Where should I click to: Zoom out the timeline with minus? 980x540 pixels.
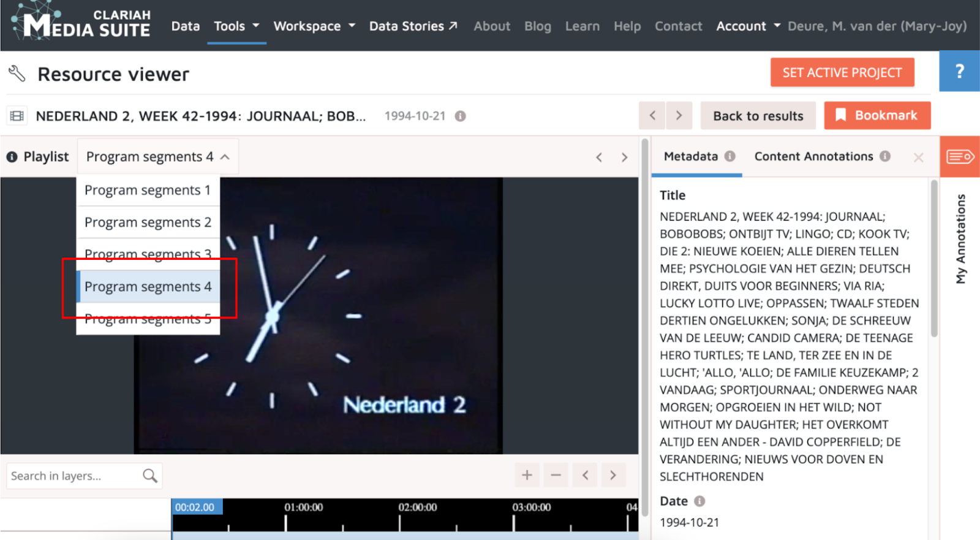556,475
